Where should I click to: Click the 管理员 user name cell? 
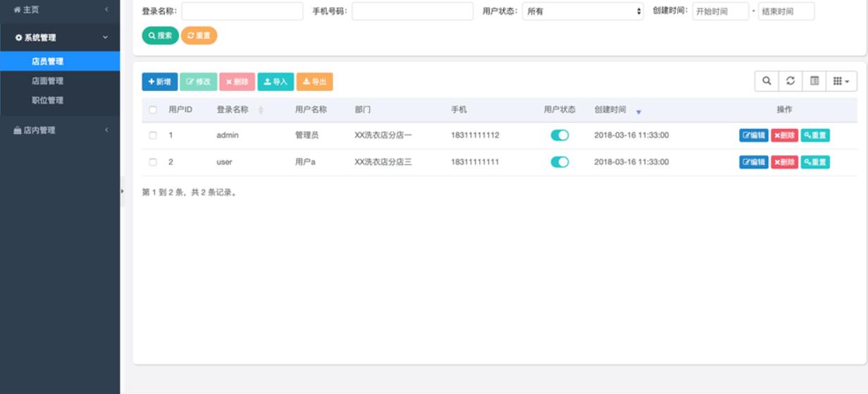tap(306, 135)
